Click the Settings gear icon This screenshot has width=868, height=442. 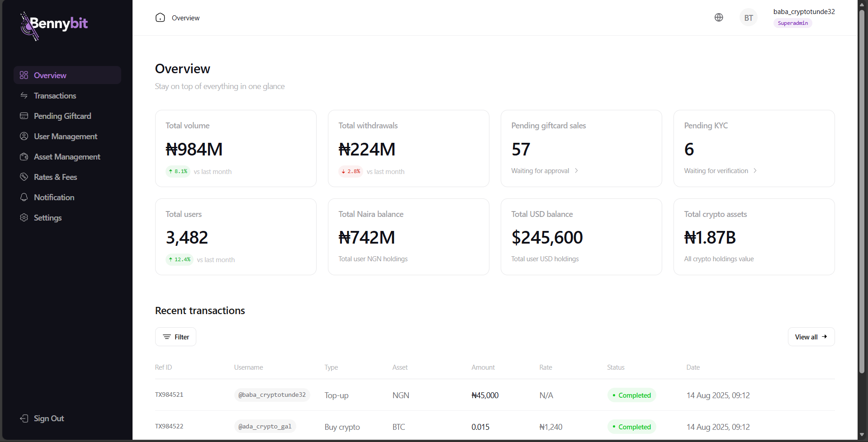[24, 217]
